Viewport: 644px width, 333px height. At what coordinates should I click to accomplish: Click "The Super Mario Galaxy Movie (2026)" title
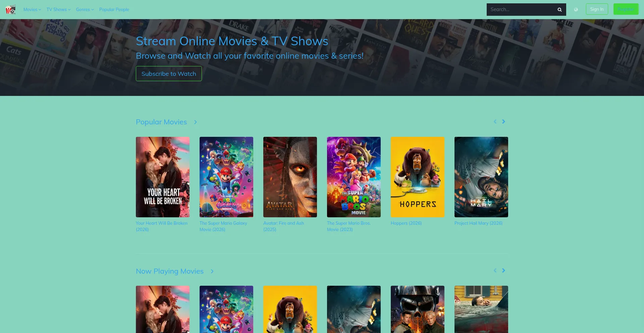[223, 226]
